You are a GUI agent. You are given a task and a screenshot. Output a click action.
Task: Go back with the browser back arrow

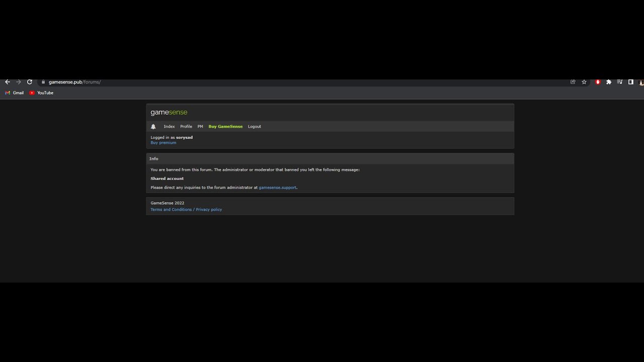(8, 82)
